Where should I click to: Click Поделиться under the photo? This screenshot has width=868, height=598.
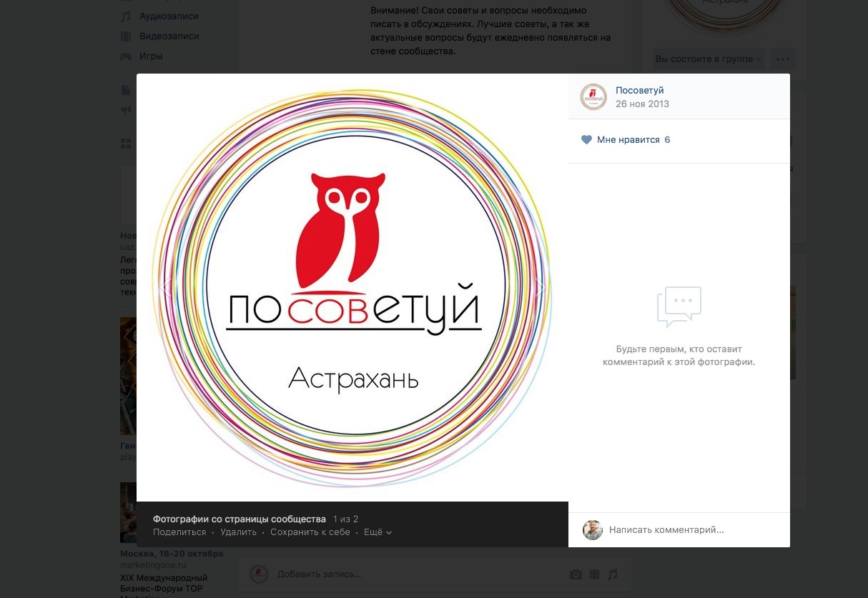[x=179, y=532]
